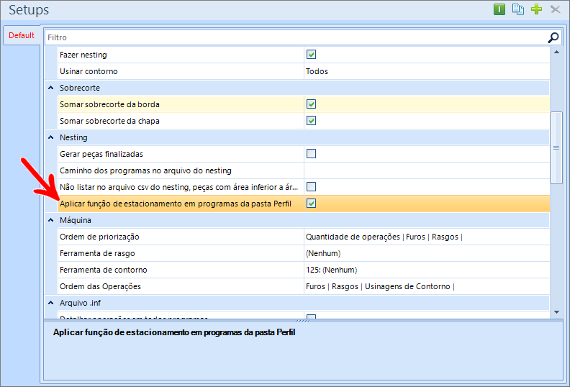Collapse the Máquina section
575x392 pixels.
coord(50,220)
